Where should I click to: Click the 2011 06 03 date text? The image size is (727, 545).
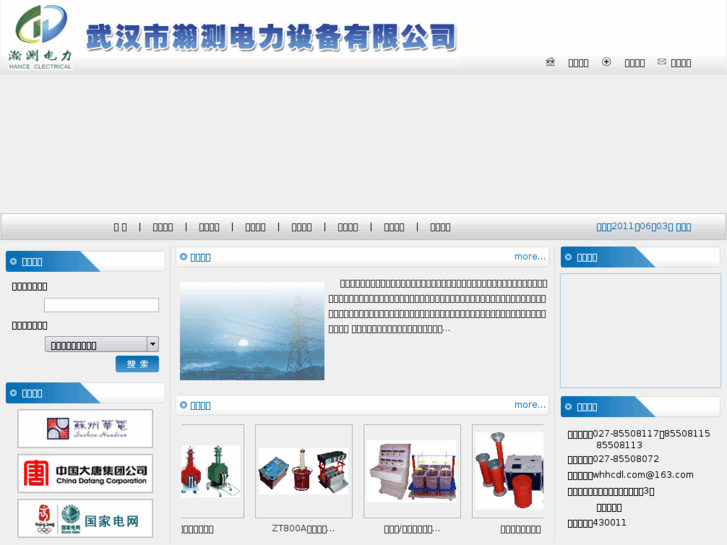[x=644, y=227]
